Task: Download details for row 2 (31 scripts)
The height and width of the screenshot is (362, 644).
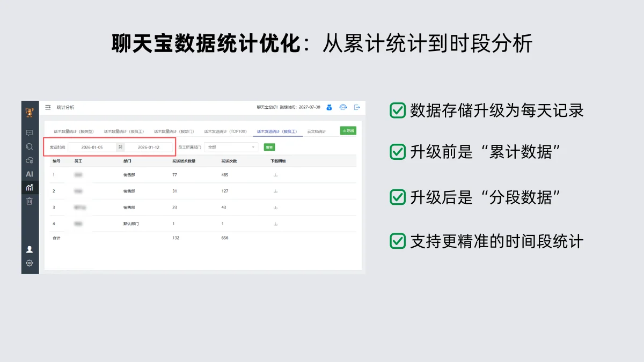Action: coord(275,191)
